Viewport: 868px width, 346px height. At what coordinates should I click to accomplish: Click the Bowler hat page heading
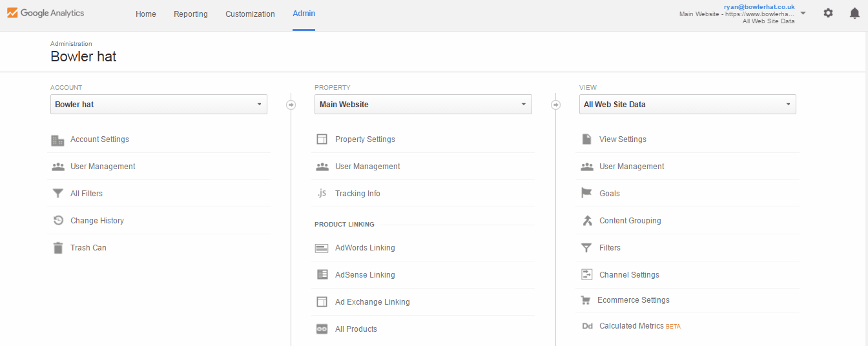[83, 56]
